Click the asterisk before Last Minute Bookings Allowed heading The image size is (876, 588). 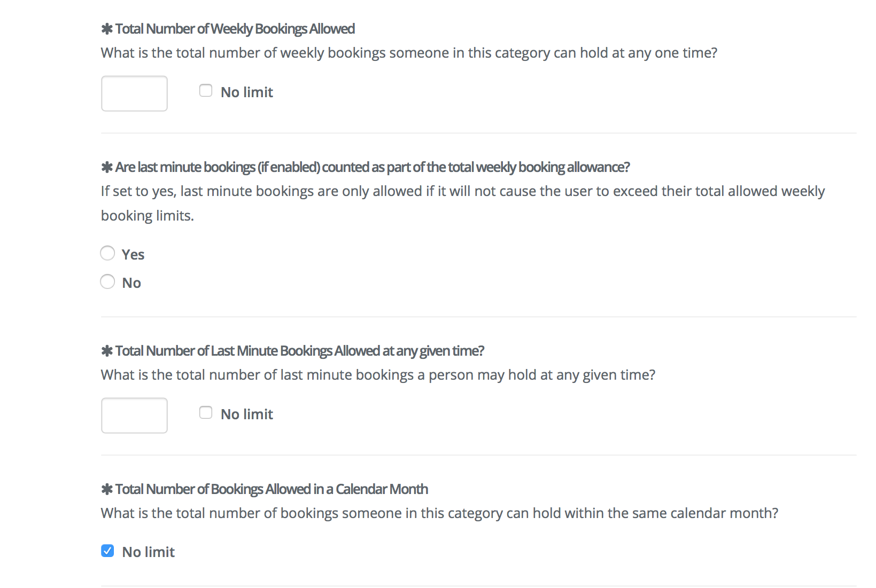click(107, 351)
